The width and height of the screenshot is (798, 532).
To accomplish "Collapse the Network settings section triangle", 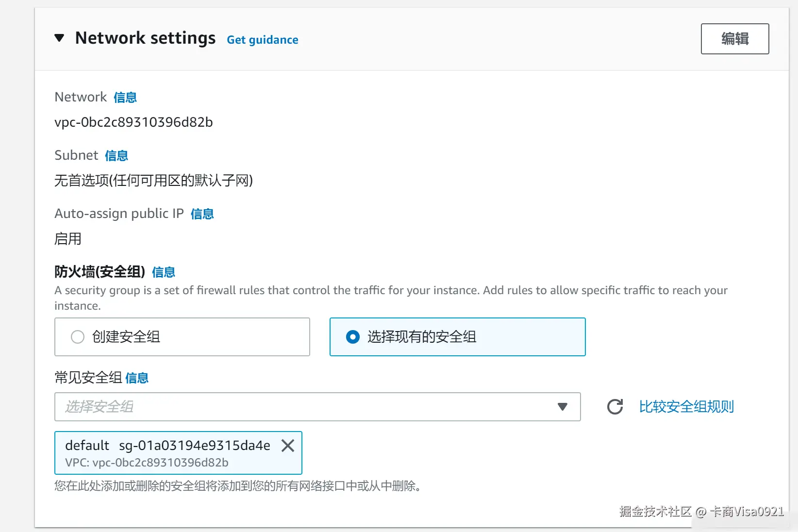I will point(59,38).
